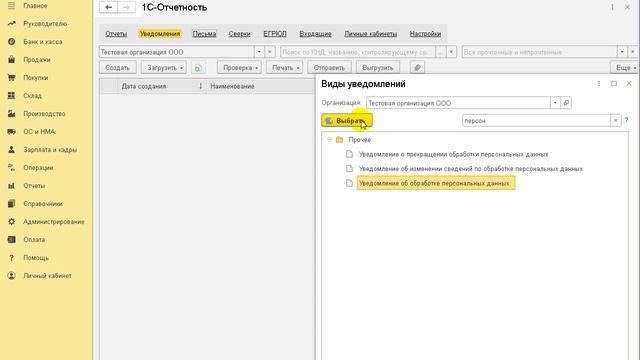Open the Личные кабинеты tab
This screenshot has height=360, width=640.
pyautogui.click(x=371, y=34)
